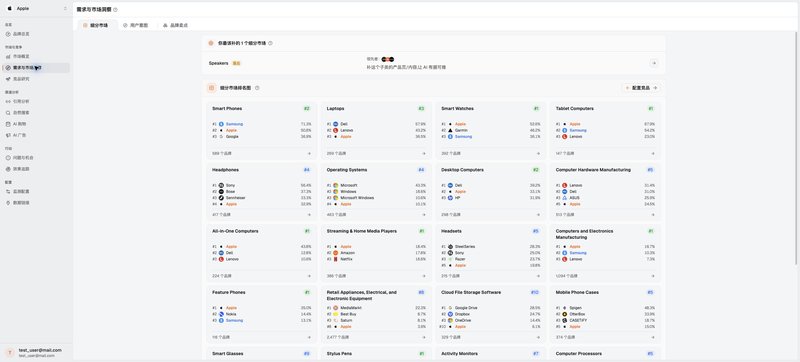Open the AI 广告 megaphone sidebar item
Image resolution: width=800 pixels, height=362 pixels.
(36, 135)
